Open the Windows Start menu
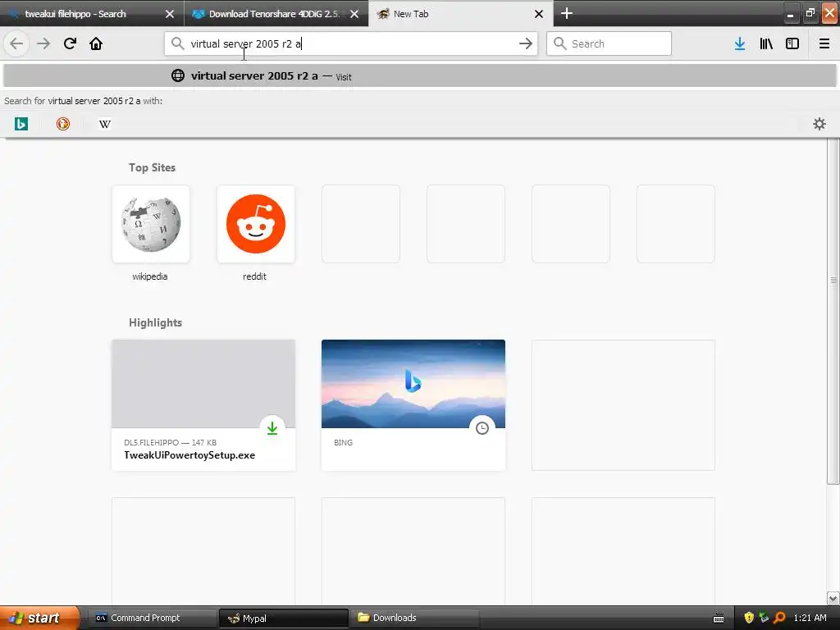The image size is (840, 630). (x=39, y=618)
